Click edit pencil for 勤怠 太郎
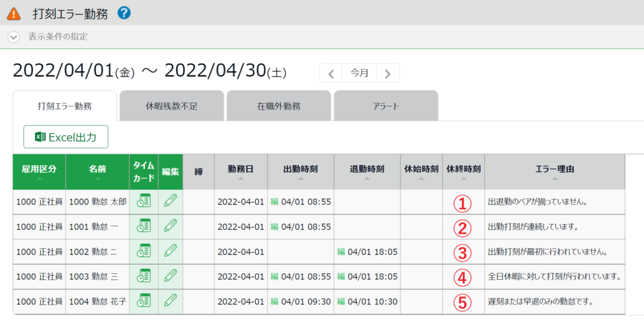This screenshot has height=335, width=644. click(x=170, y=202)
